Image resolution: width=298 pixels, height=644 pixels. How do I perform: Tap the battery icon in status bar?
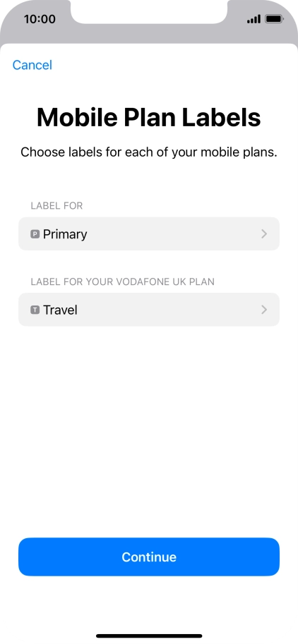click(274, 19)
